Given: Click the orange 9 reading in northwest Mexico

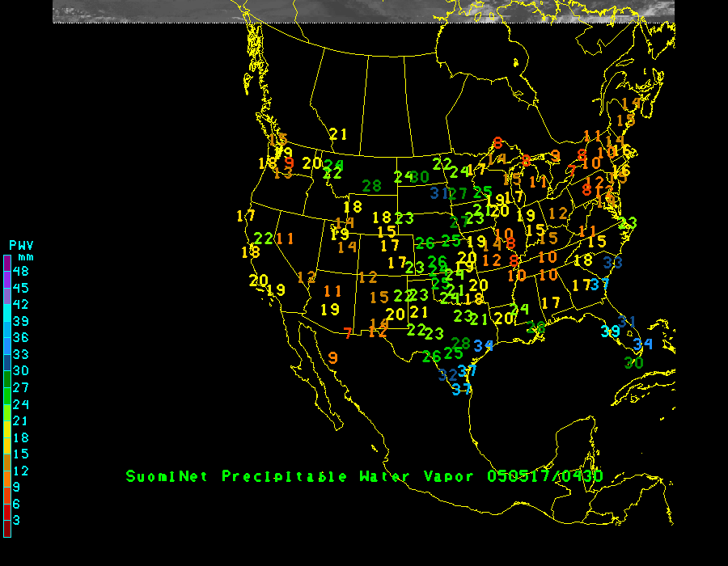Looking at the screenshot, I should coord(333,357).
